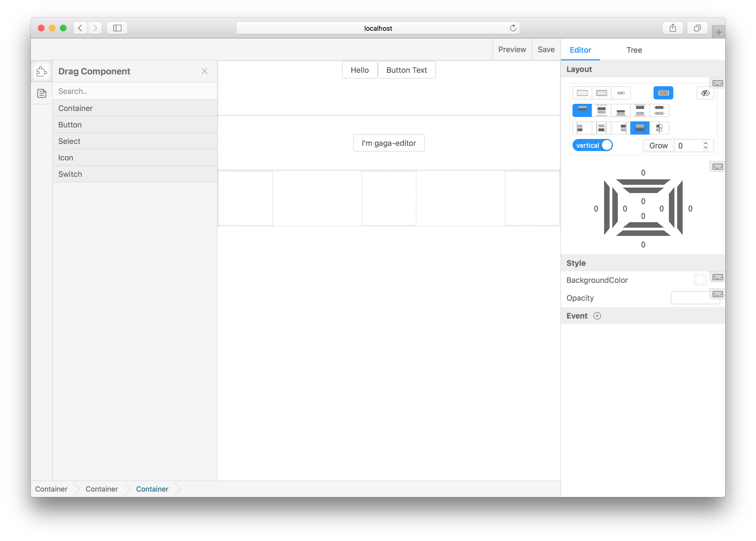Add an event with plus icon
The width and height of the screenshot is (756, 541).
point(597,316)
